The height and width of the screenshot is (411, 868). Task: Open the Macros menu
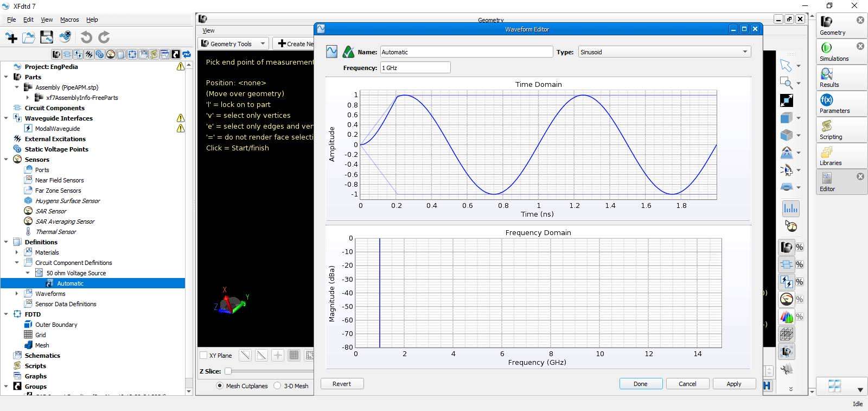pyautogui.click(x=69, y=20)
